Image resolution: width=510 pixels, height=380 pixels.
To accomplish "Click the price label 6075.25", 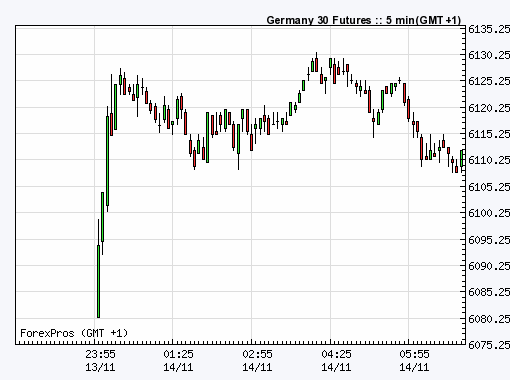I will [489, 345].
